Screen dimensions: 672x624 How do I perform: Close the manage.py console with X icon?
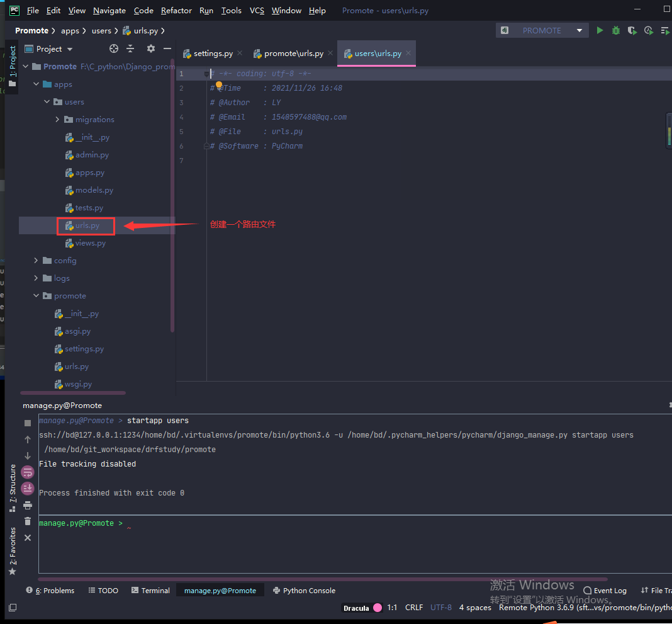[x=28, y=538]
